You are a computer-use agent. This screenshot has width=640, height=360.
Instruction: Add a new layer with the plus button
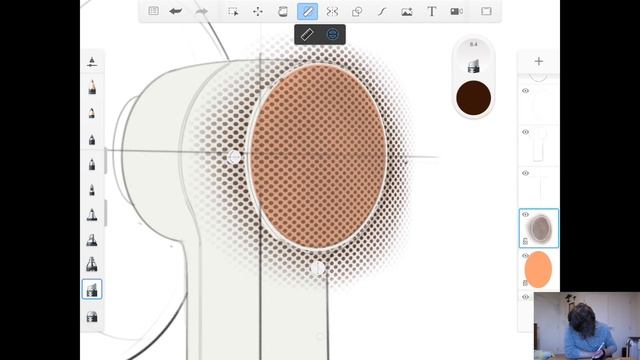pos(539,61)
